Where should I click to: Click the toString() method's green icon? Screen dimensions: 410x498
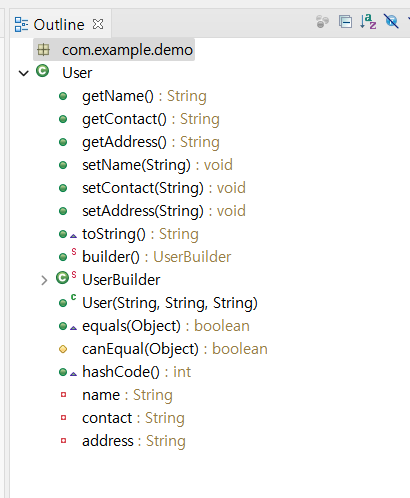[x=63, y=234]
